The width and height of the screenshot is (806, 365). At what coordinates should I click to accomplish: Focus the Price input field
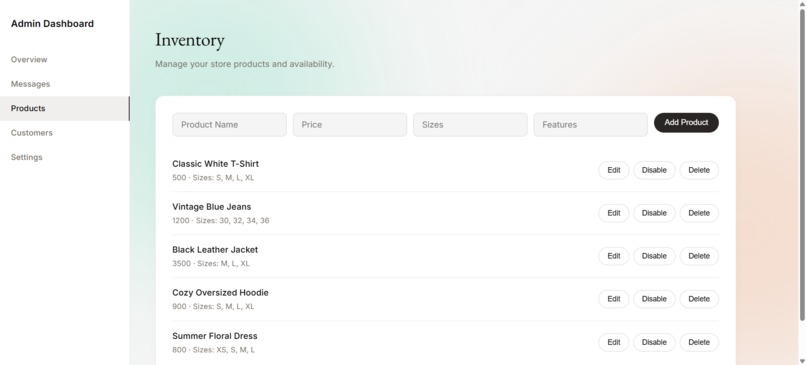350,124
